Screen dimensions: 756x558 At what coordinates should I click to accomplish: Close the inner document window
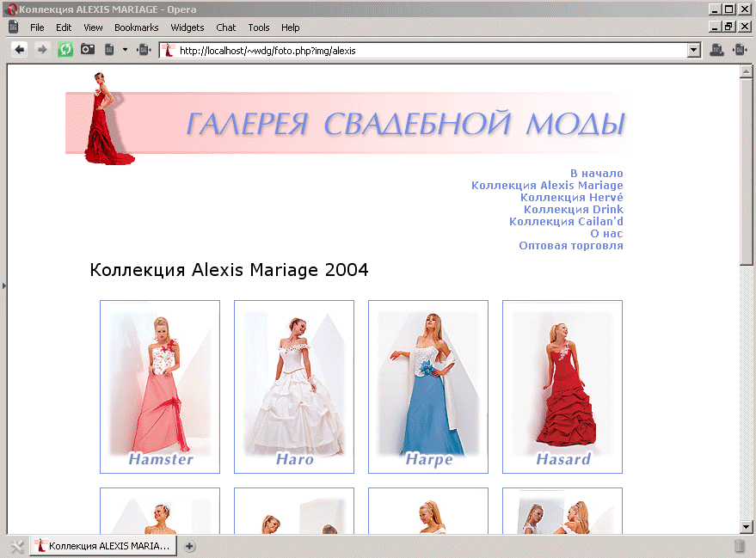coord(745,27)
